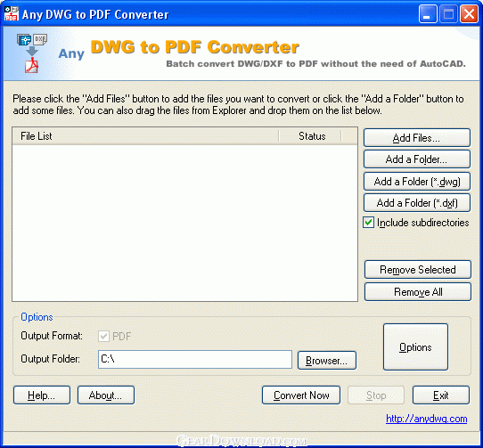This screenshot has width=483, height=448.
Task: Start conversion with Convert Now
Action: click(x=301, y=395)
